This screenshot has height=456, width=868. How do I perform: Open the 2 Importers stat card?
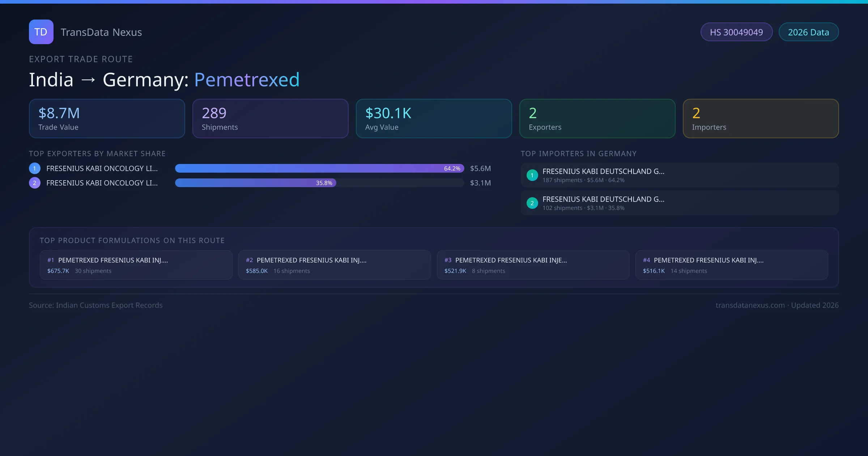pos(761,119)
